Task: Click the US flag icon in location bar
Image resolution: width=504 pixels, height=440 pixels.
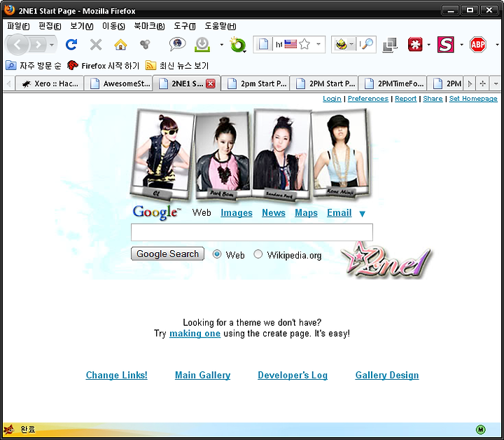Action: [x=290, y=44]
